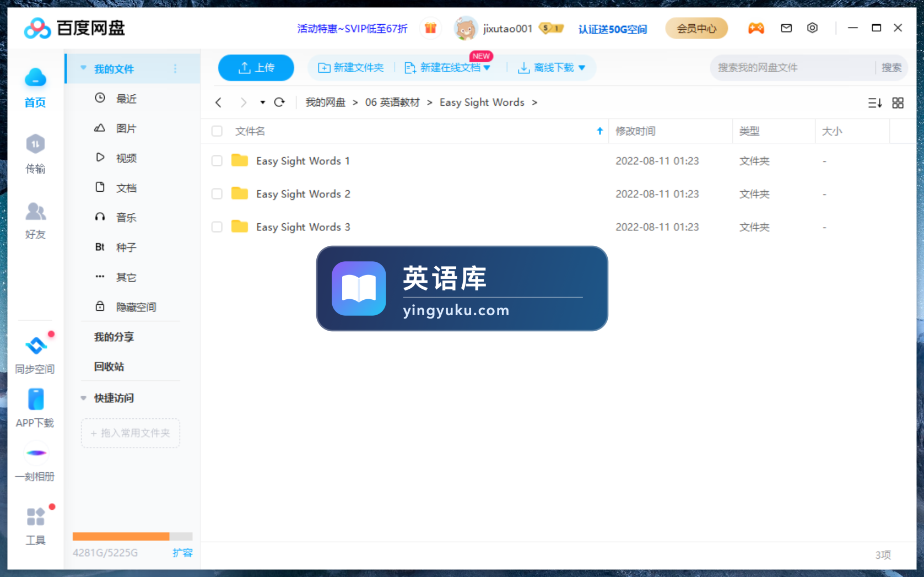Image resolution: width=924 pixels, height=577 pixels.
Task: Collapse the 快捷访问 section
Action: tap(83, 398)
